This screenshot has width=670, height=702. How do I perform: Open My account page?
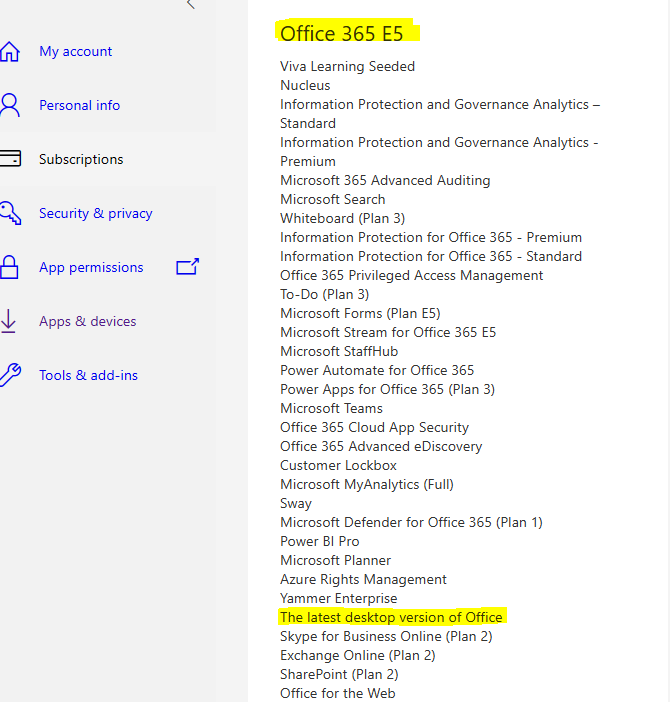[x=76, y=51]
